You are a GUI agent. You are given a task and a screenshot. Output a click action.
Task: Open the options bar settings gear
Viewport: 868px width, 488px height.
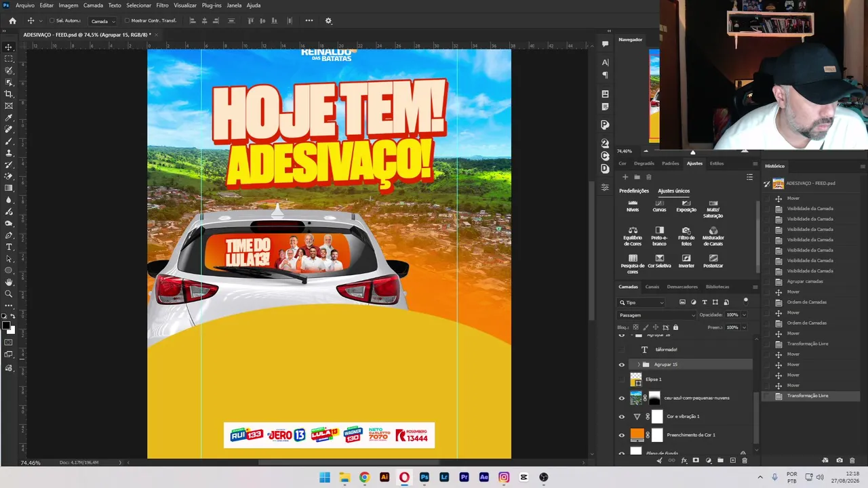pyautogui.click(x=328, y=21)
